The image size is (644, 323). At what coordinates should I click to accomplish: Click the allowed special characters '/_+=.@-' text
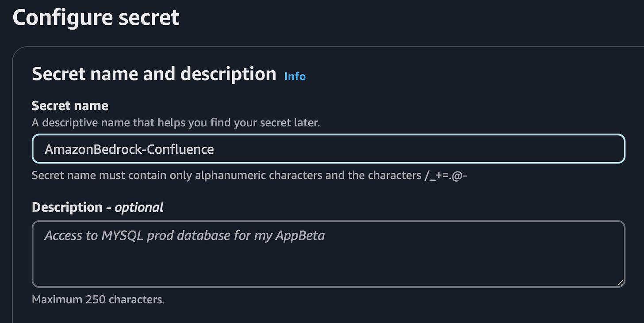[x=446, y=175]
